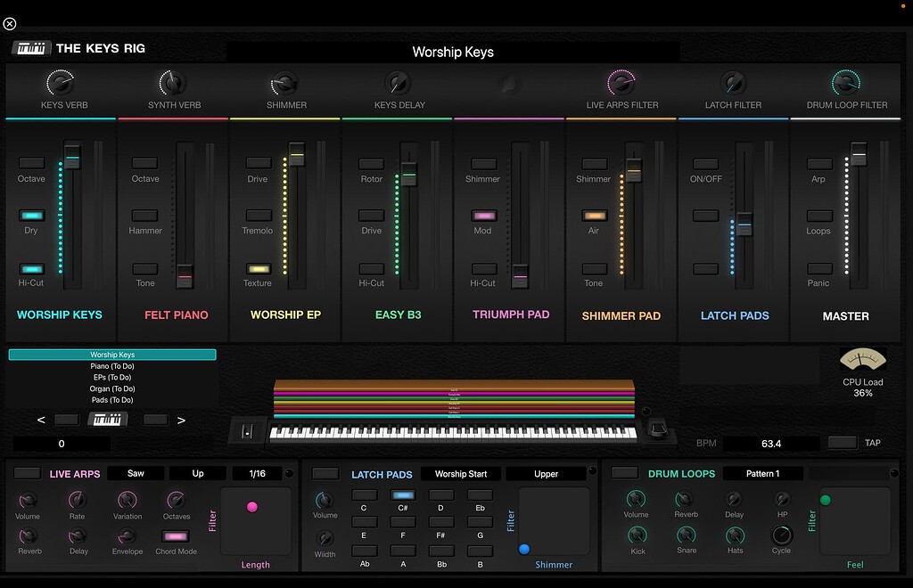This screenshot has width=913, height=588.
Task: Click the SHIMMER effect knob
Action: tap(284, 85)
